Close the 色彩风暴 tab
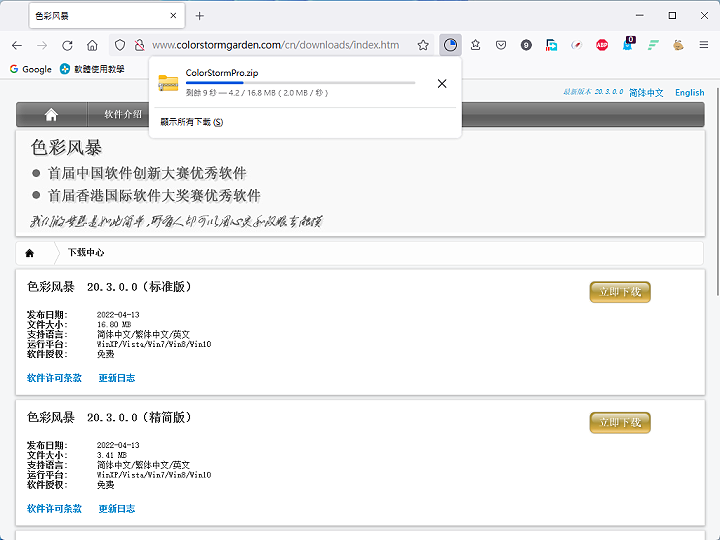The height and width of the screenshot is (540, 720). (x=173, y=16)
